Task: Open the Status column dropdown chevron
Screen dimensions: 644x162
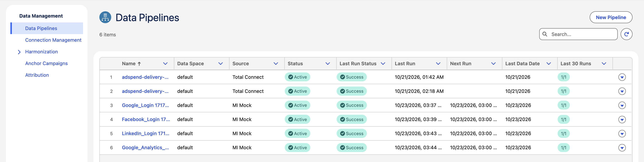Action: pyautogui.click(x=328, y=64)
